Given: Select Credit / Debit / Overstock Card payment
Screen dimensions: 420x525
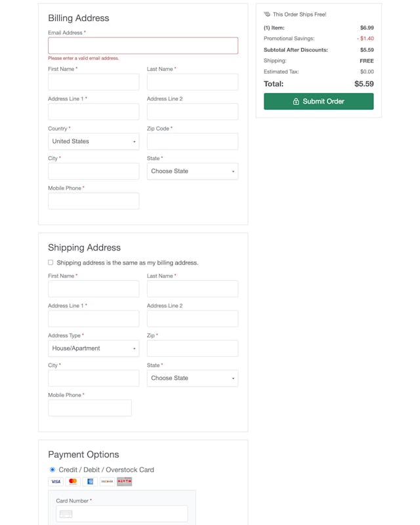Looking at the screenshot, I should 51,469.
